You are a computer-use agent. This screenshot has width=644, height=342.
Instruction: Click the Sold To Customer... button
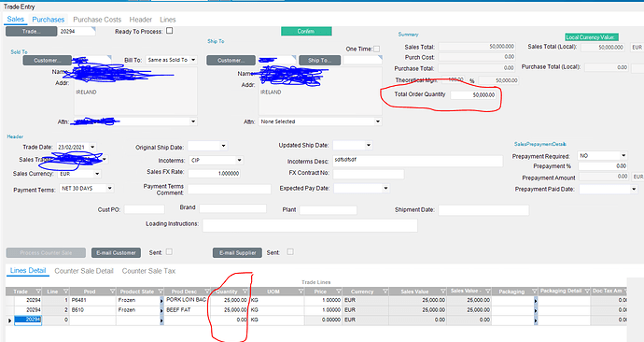coord(48,61)
